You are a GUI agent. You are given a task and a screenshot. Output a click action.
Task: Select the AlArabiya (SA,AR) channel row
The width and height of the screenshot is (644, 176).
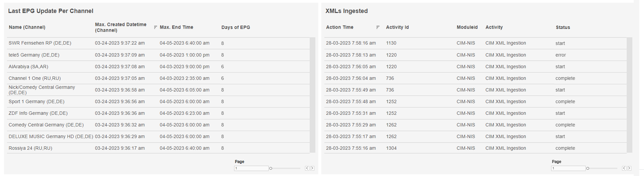coord(28,67)
